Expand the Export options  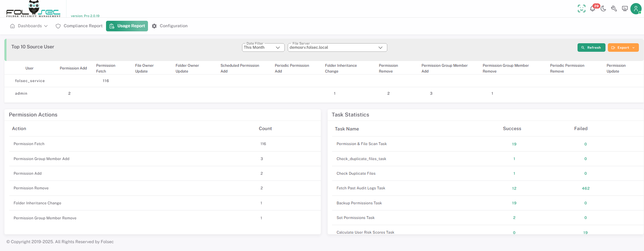point(623,48)
